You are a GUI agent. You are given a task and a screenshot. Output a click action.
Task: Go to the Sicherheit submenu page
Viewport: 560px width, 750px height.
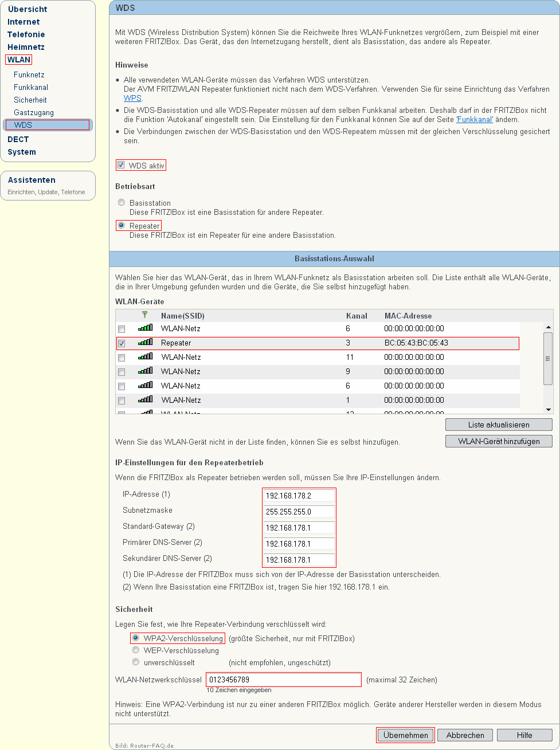[30, 100]
